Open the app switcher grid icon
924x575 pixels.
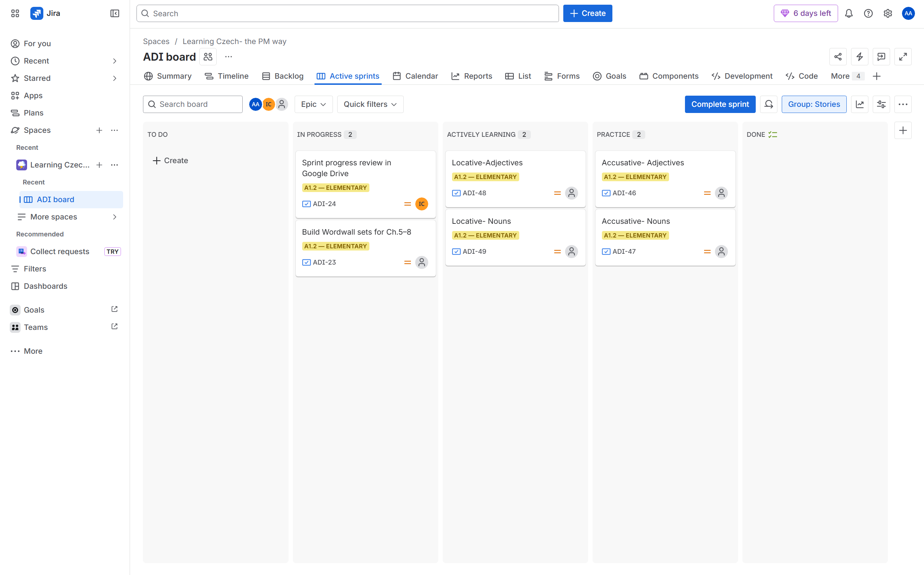pyautogui.click(x=15, y=13)
